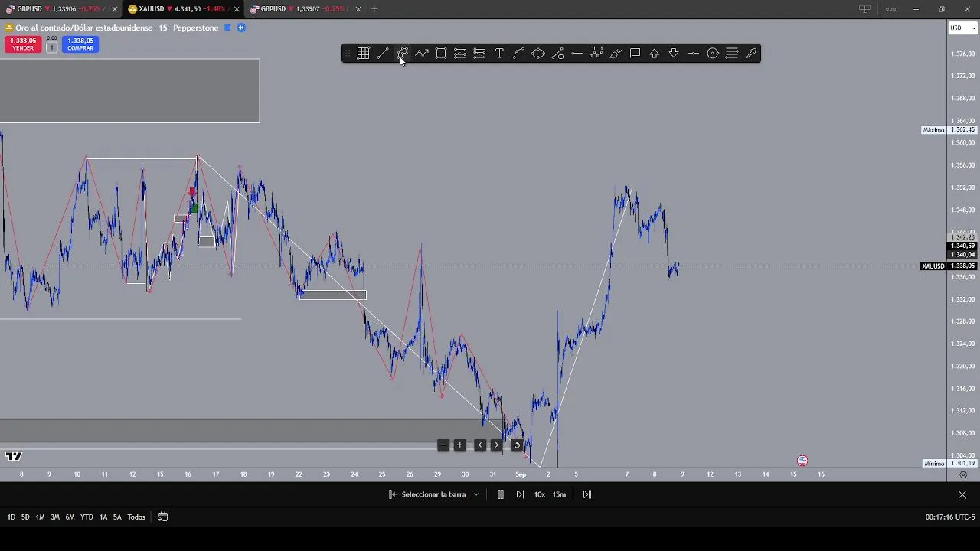Image resolution: width=980 pixels, height=551 pixels.
Task: Click the blue flag icon beside Pepperstone
Action: click(x=227, y=28)
